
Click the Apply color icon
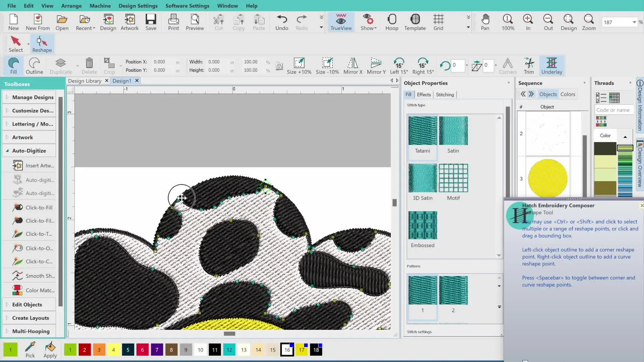(x=50, y=350)
